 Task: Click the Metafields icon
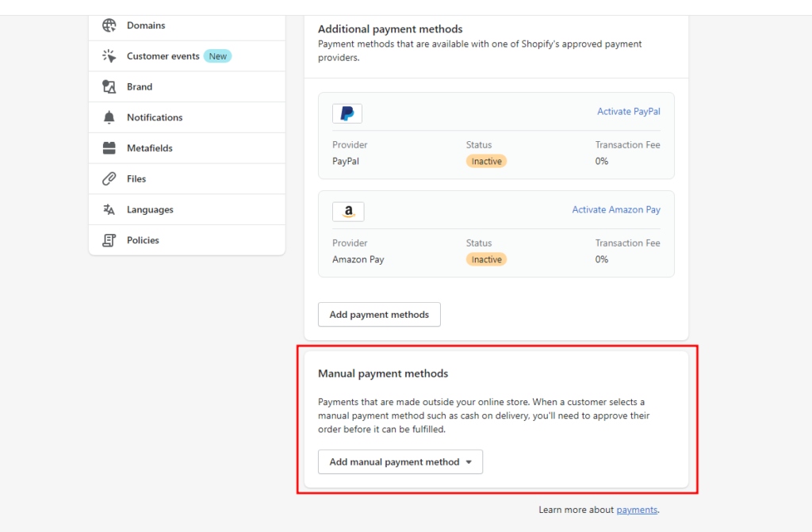tap(109, 148)
